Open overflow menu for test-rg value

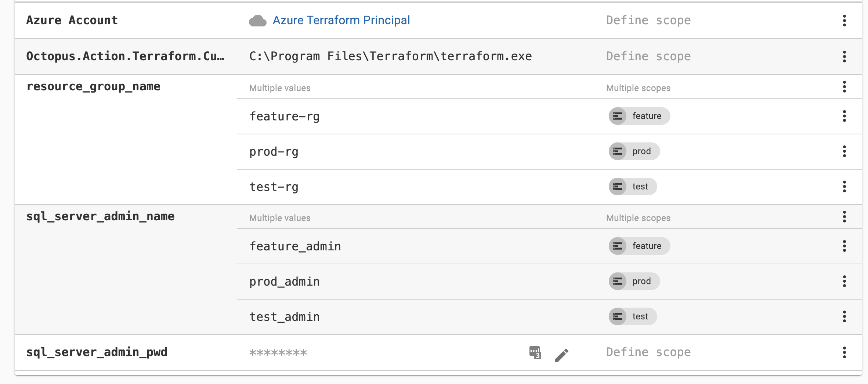(844, 186)
